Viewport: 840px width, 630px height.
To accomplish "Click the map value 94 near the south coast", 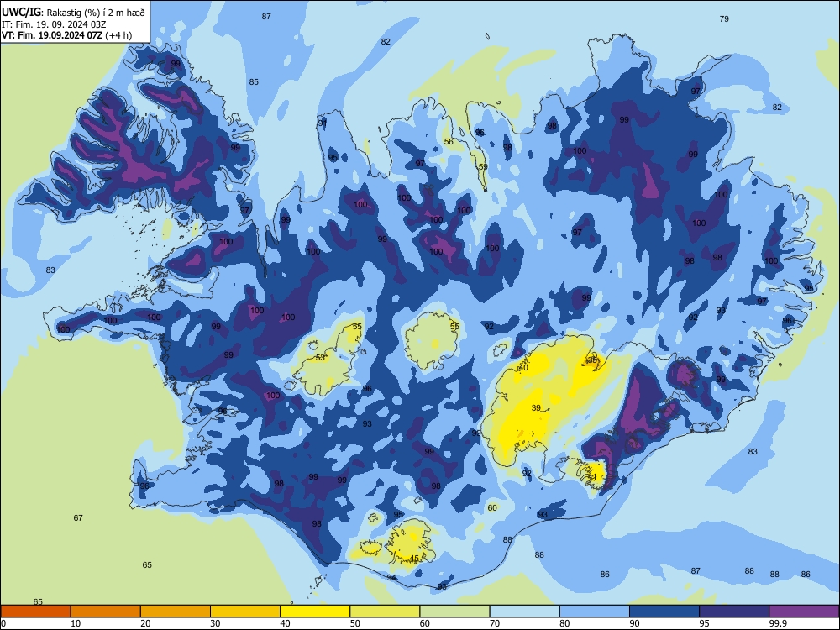I will [391, 578].
